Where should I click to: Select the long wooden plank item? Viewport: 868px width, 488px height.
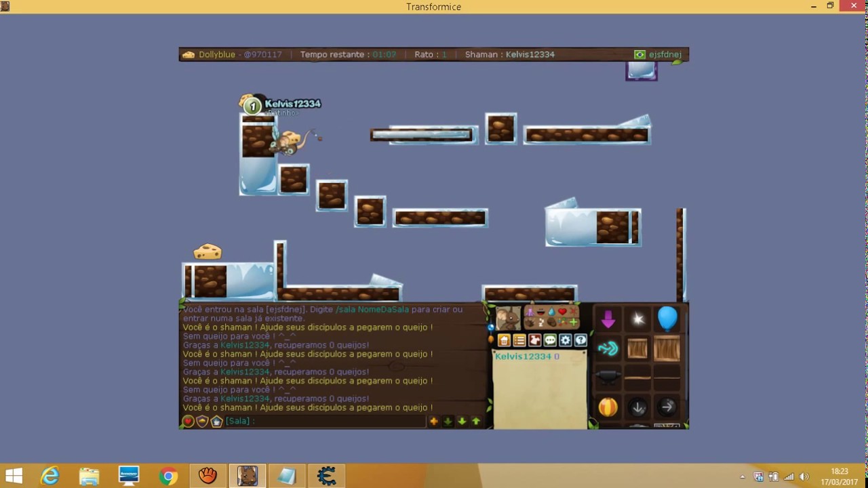[667, 378]
